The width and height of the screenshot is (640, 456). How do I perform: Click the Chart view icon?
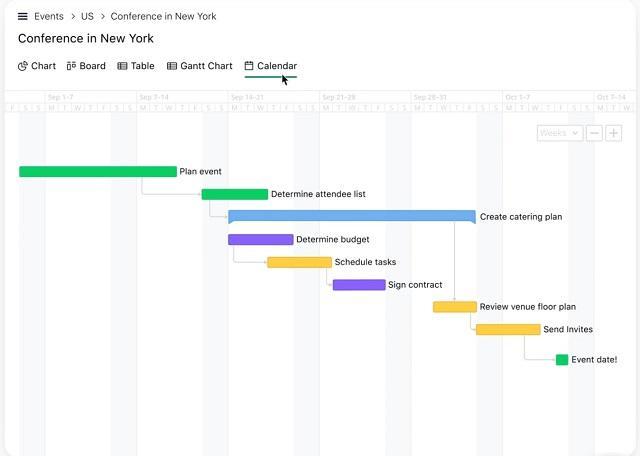pyautogui.click(x=23, y=66)
